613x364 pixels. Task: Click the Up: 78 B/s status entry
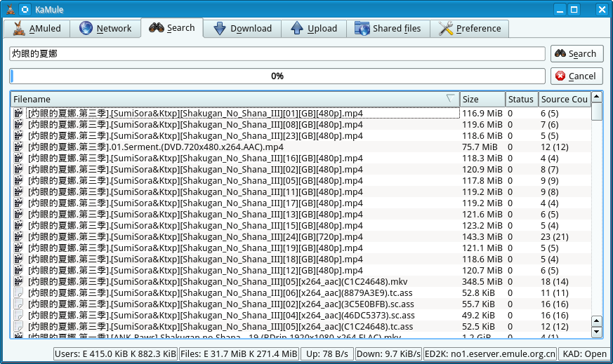(327, 354)
